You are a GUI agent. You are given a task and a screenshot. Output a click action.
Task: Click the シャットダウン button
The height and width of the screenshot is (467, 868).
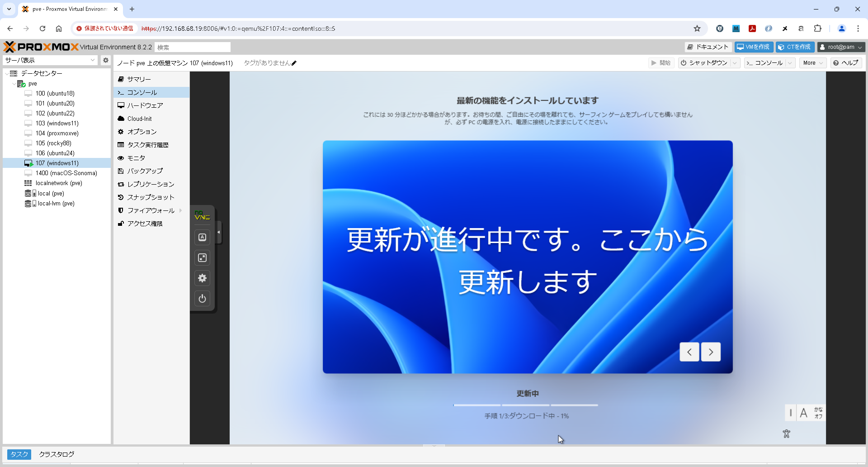[x=704, y=63]
